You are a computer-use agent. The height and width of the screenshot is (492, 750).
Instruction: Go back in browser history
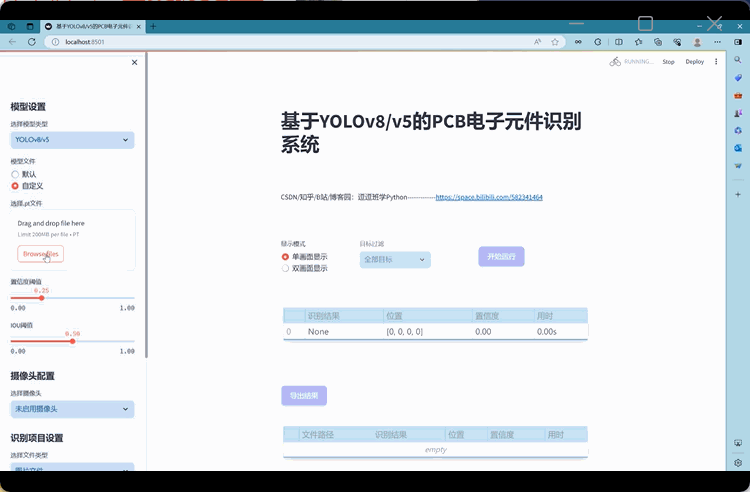coord(12,42)
